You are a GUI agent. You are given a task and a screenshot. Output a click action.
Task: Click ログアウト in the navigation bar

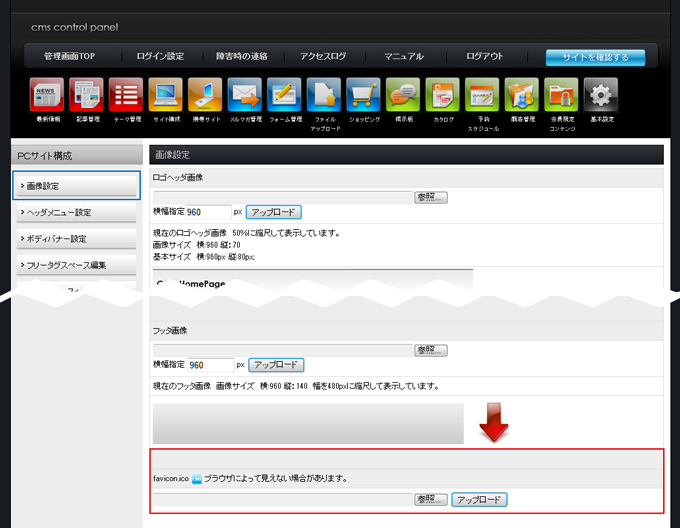(x=484, y=57)
